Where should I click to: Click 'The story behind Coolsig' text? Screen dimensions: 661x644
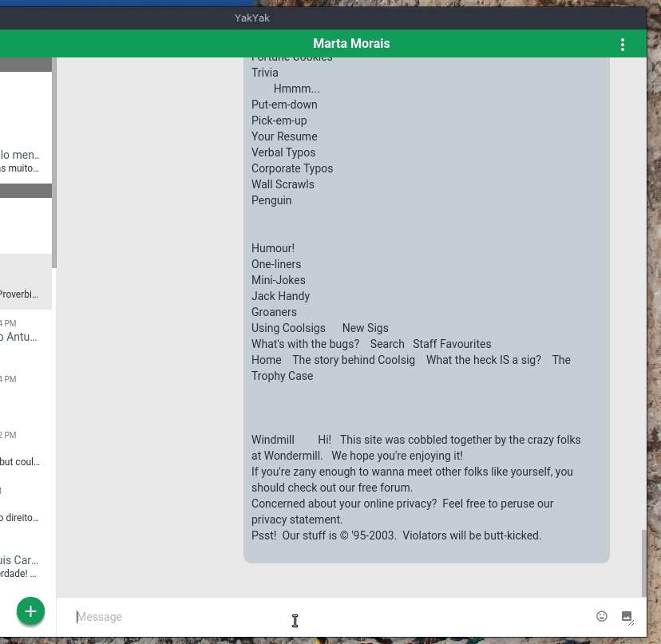tap(354, 361)
